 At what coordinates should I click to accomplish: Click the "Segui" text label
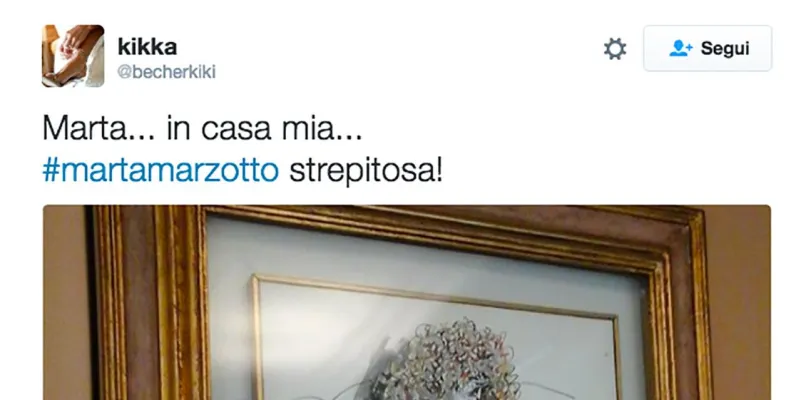pos(725,49)
